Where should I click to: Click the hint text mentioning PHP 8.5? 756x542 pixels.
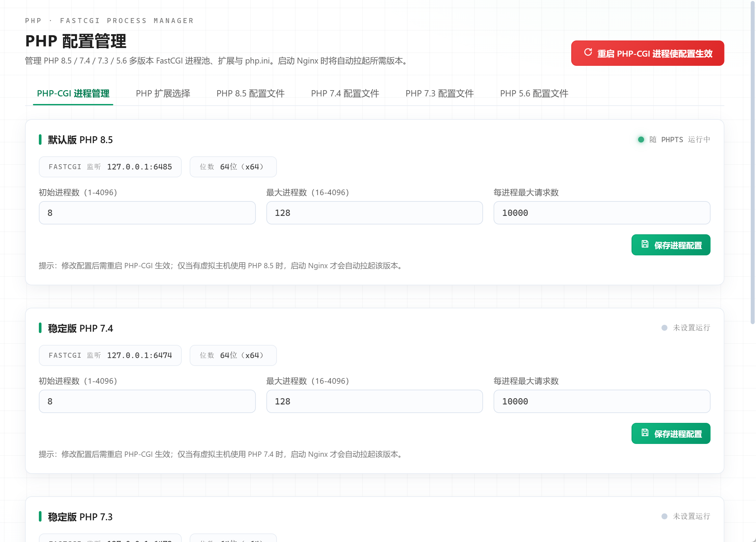click(221, 266)
